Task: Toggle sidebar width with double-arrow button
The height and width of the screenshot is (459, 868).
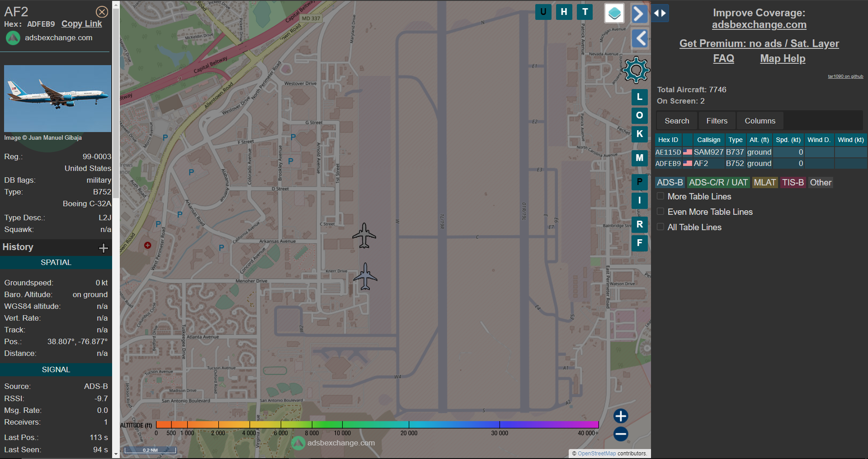Action: coord(660,13)
